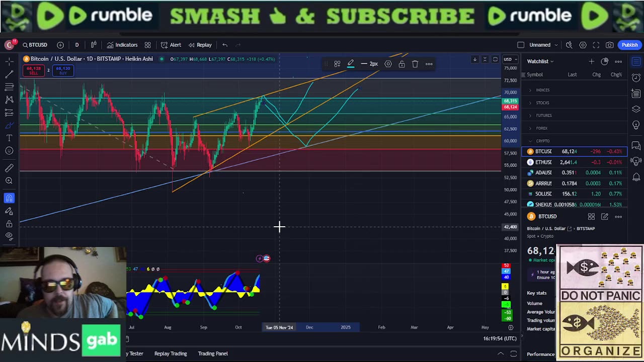The height and width of the screenshot is (362, 644).
Task: Open the Indicators dialog
Action: [122, 45]
